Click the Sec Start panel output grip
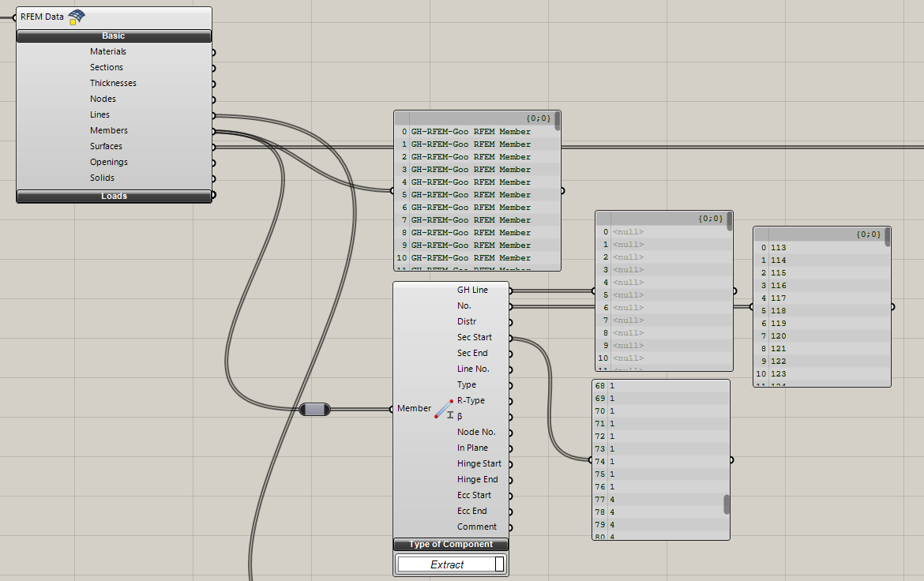The height and width of the screenshot is (581, 924). (731, 460)
